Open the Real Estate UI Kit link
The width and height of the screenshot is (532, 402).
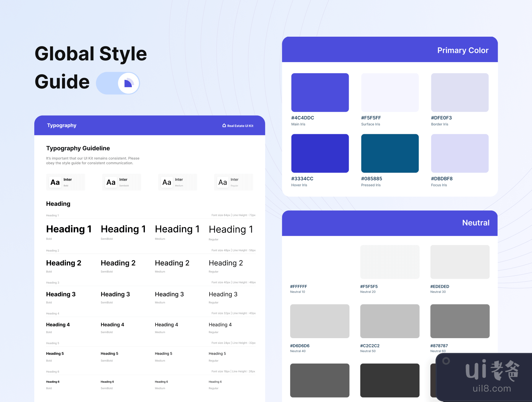point(240,126)
